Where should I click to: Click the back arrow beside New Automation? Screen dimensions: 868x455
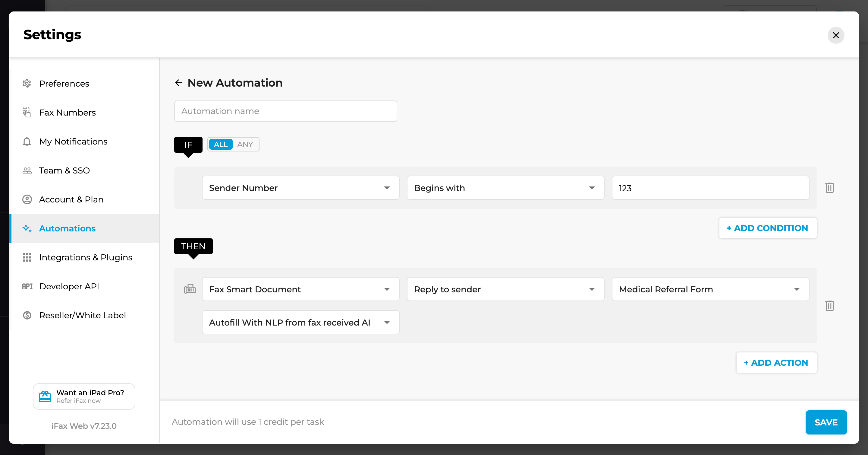178,83
